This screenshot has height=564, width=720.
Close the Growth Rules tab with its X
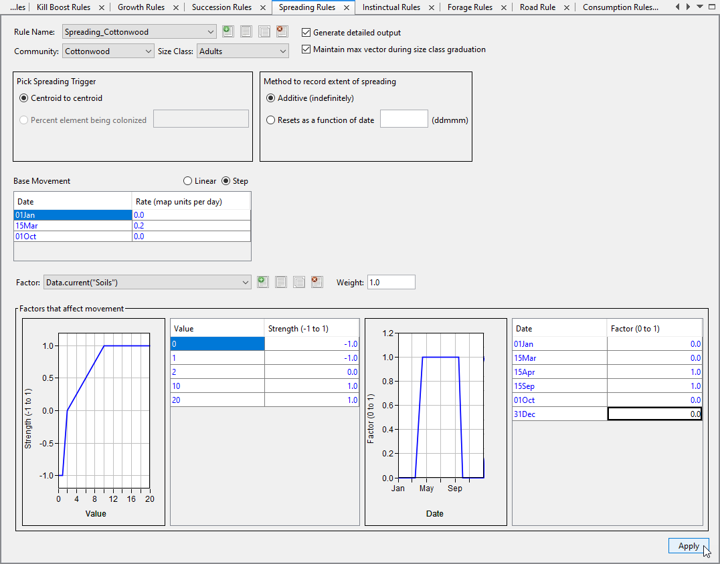click(x=175, y=8)
